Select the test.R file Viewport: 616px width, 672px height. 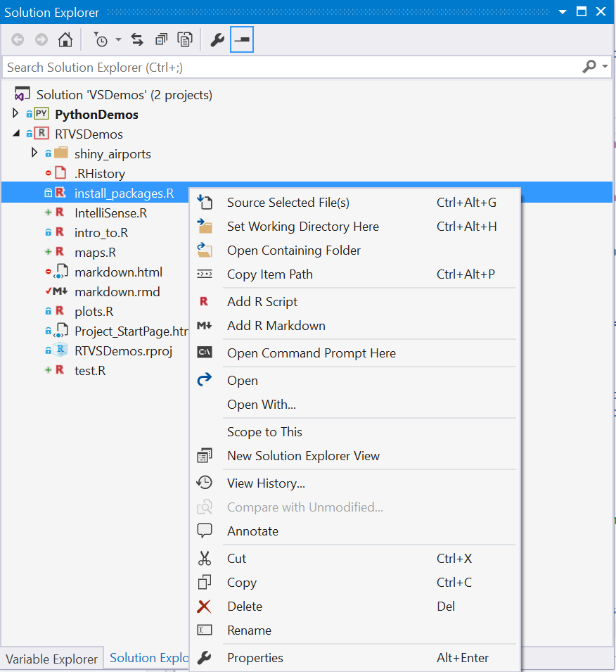point(90,371)
